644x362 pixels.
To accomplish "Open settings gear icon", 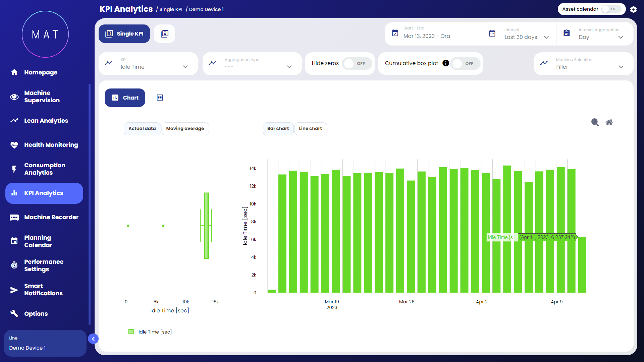I will click(633, 9).
